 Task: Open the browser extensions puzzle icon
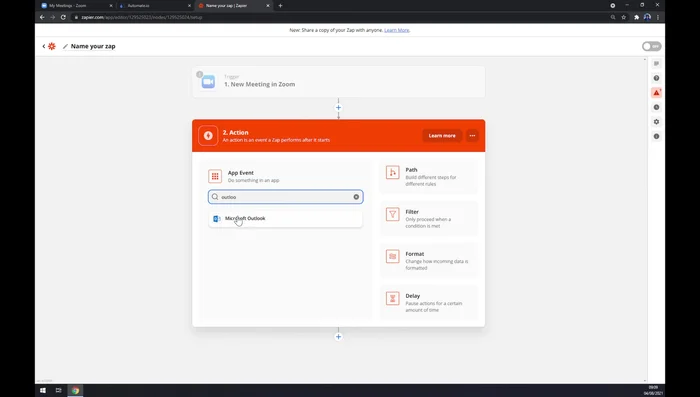(637, 17)
